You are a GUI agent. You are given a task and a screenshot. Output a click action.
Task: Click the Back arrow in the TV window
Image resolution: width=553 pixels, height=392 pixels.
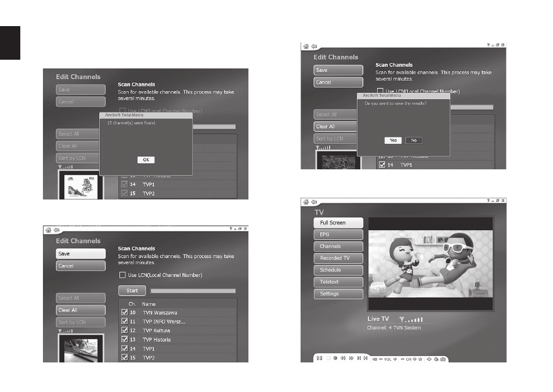point(314,202)
